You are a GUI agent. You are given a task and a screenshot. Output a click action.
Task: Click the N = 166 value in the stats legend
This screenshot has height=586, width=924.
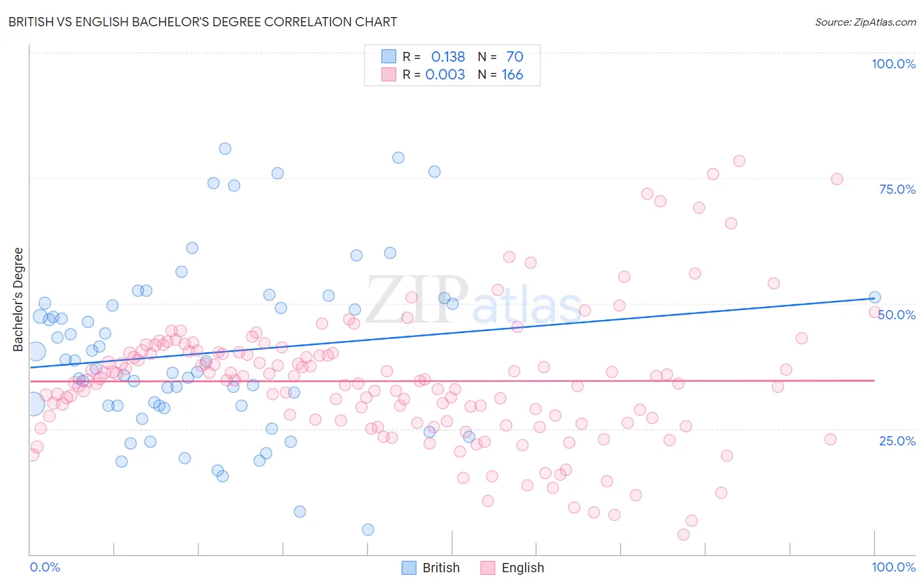[x=501, y=74]
